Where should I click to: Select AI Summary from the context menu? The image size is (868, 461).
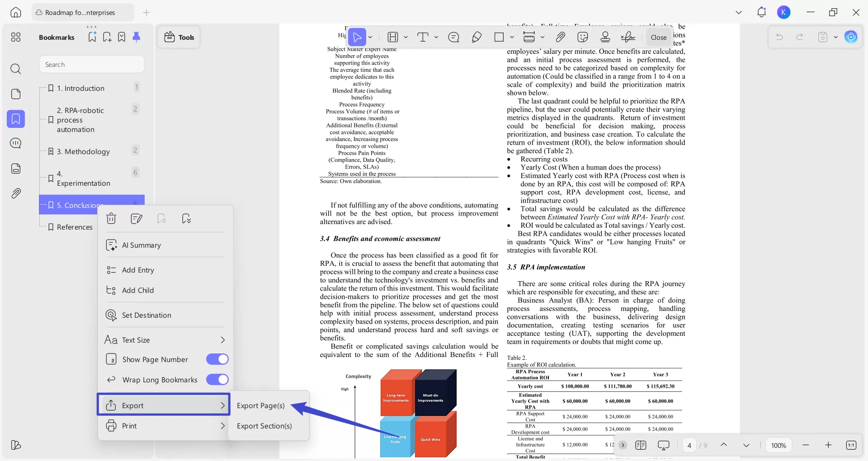coord(140,245)
